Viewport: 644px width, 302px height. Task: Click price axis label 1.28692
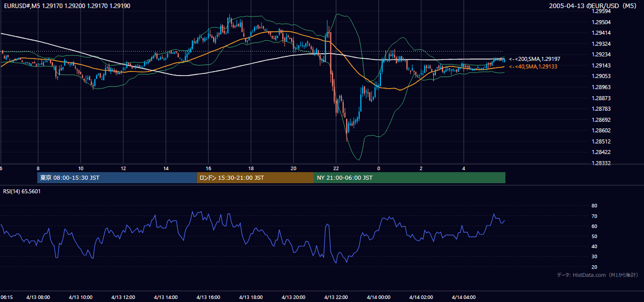[x=601, y=120]
